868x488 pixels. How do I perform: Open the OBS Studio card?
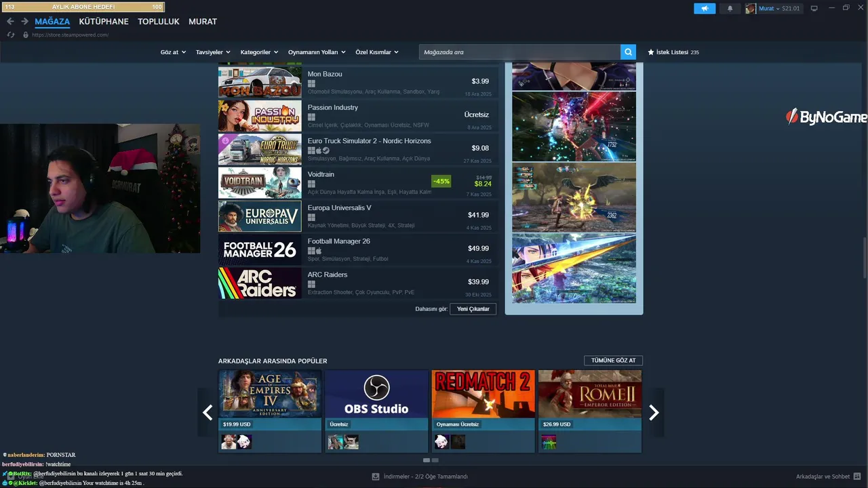(376, 411)
